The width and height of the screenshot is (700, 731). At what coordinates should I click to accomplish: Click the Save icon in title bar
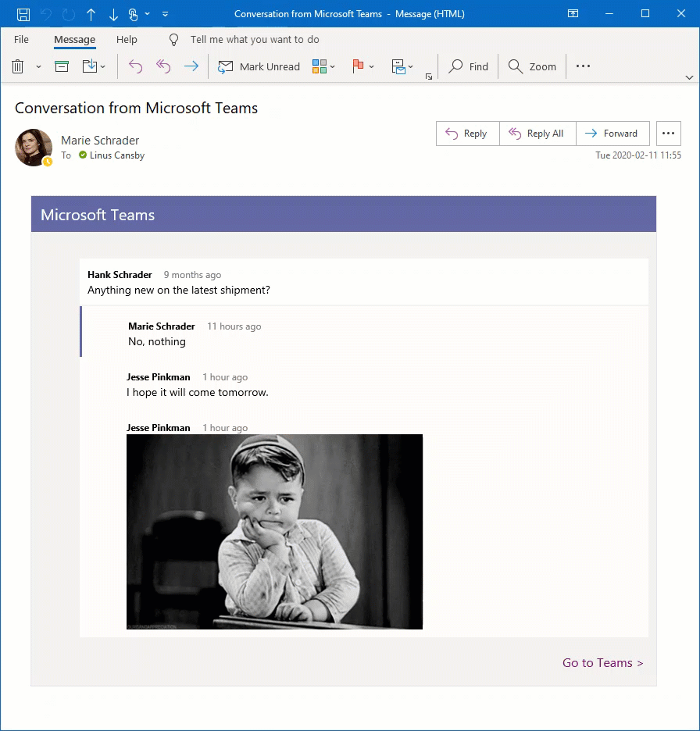(23, 14)
